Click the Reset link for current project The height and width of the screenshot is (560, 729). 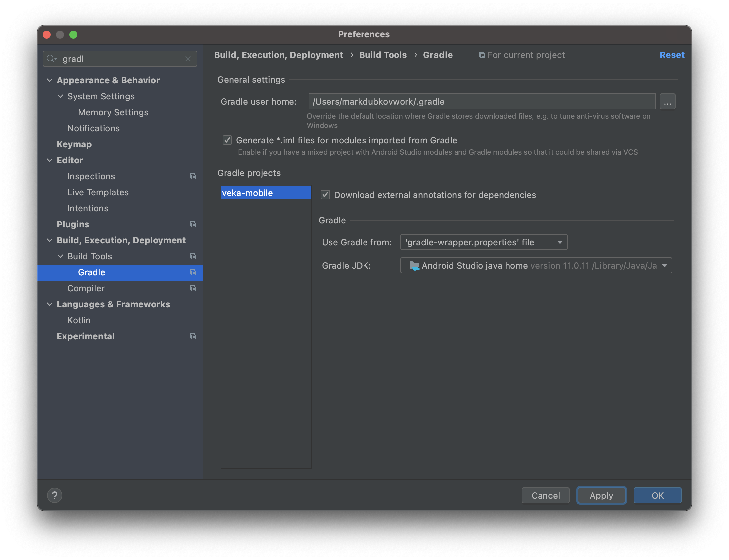pyautogui.click(x=671, y=55)
